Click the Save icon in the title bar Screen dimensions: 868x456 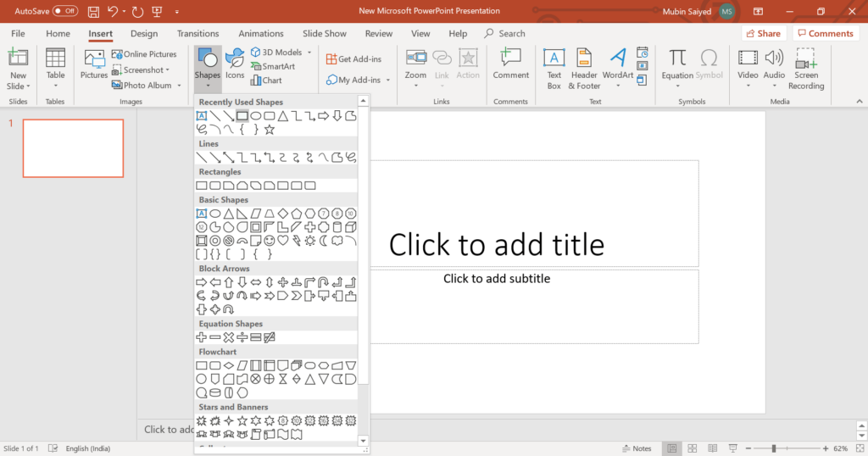click(93, 12)
